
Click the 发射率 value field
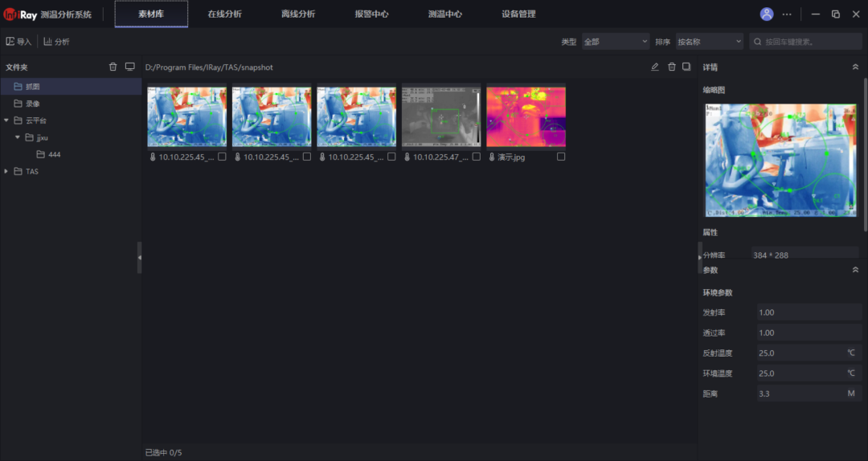coord(809,312)
